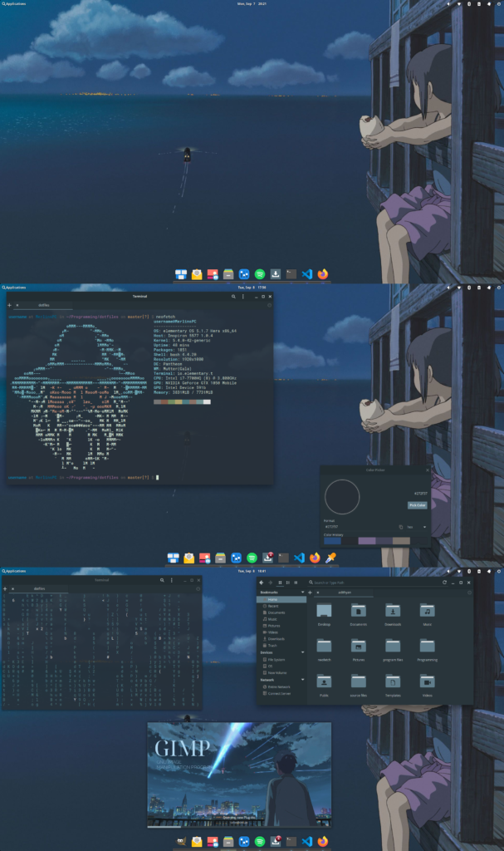Switch Files to column view
Screen dimensions: 504x851
(295, 583)
